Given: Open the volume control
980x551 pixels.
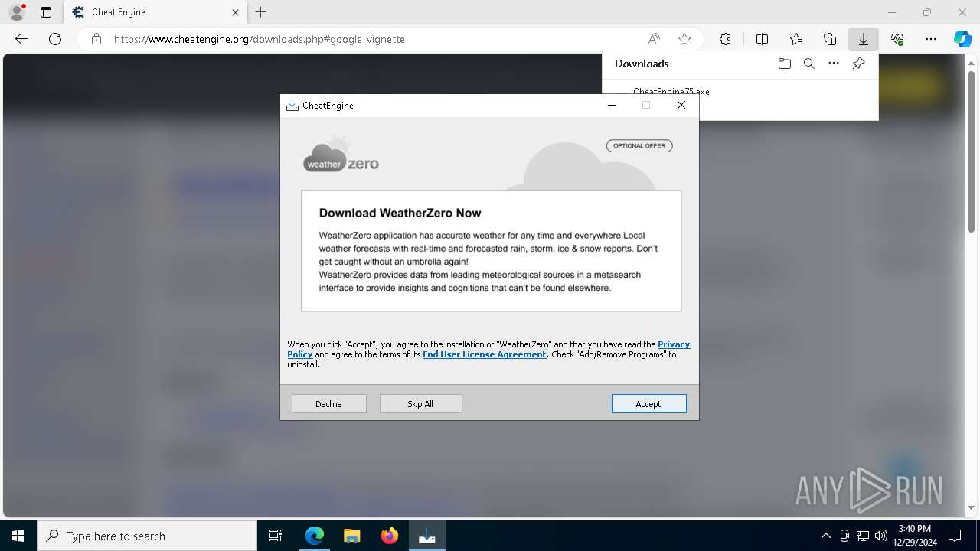Looking at the screenshot, I should (880, 536).
